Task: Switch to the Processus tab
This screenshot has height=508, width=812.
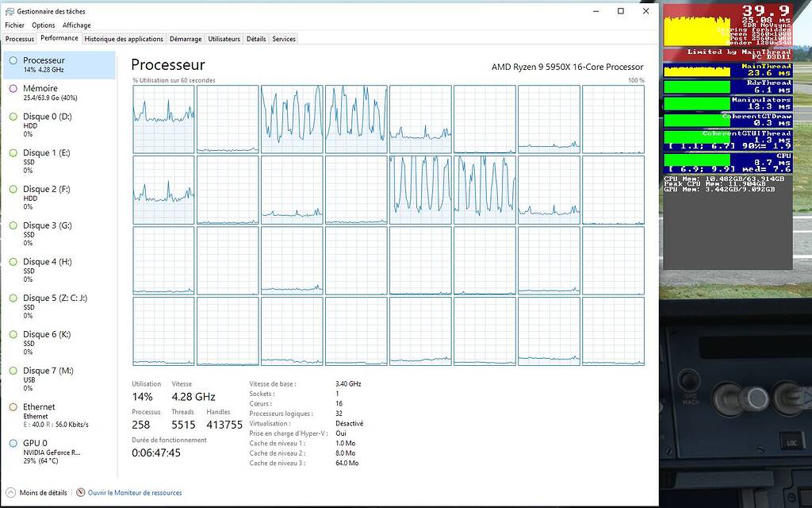Action: point(19,38)
